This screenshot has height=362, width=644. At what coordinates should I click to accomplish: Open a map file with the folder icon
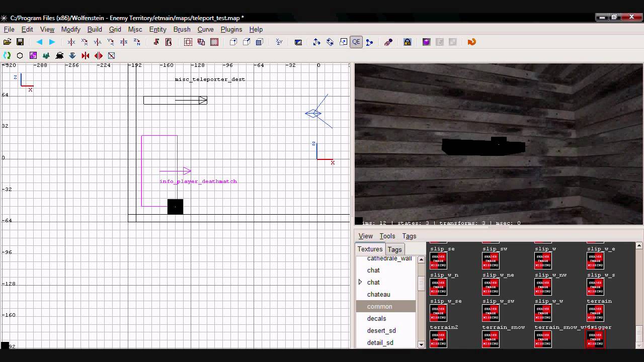tap(7, 42)
